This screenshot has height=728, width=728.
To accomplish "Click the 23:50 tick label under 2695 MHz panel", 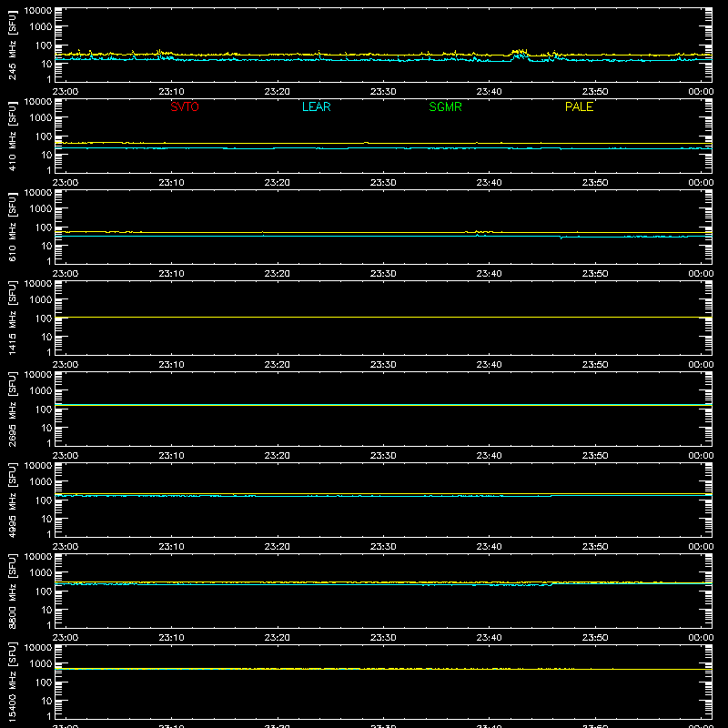I will click(x=595, y=456).
